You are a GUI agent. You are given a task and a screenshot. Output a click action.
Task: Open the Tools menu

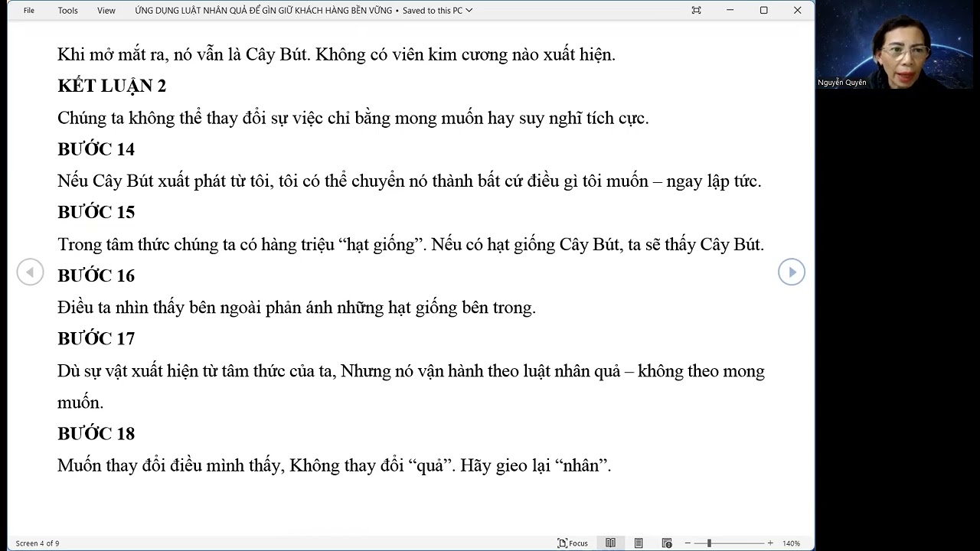pyautogui.click(x=67, y=11)
